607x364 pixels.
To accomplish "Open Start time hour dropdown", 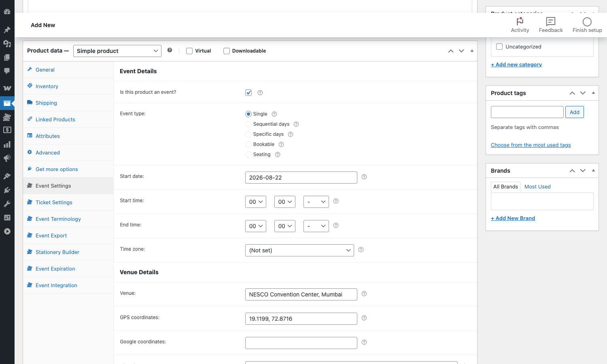I will click(256, 202).
